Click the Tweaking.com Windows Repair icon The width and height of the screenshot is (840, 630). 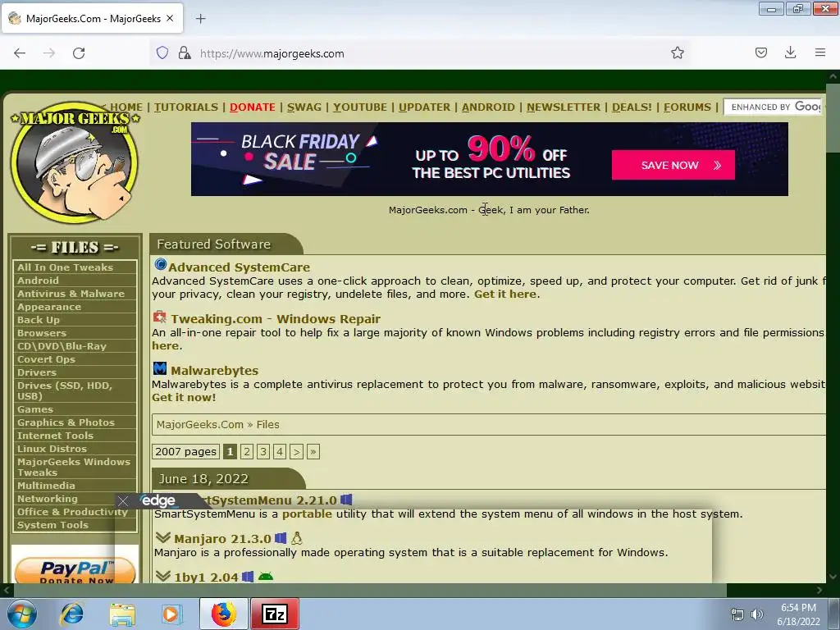(160, 317)
